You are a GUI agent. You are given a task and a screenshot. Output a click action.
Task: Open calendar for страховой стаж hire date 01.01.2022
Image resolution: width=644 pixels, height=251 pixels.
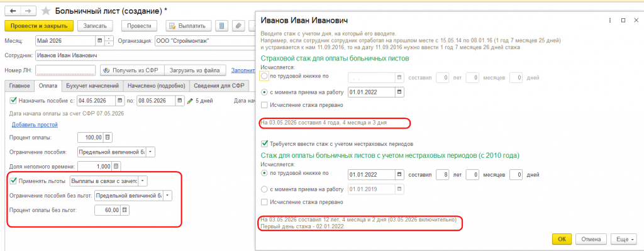pos(399,92)
